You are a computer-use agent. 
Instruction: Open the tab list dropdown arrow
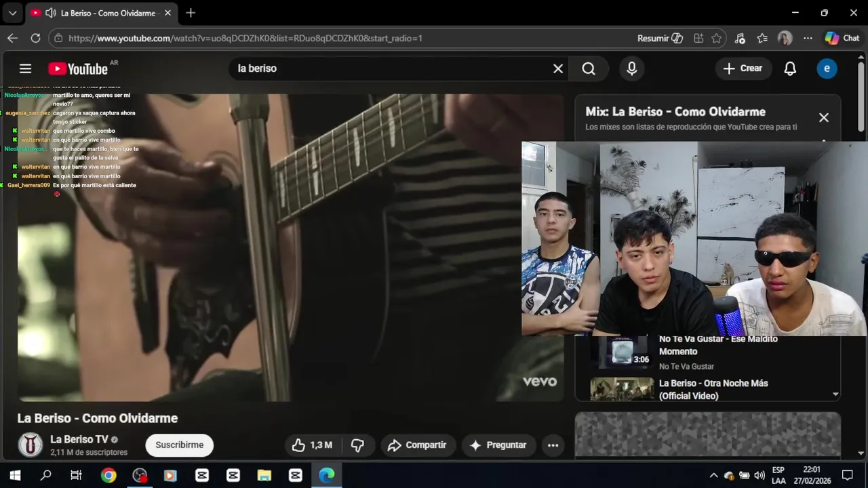coord(12,13)
